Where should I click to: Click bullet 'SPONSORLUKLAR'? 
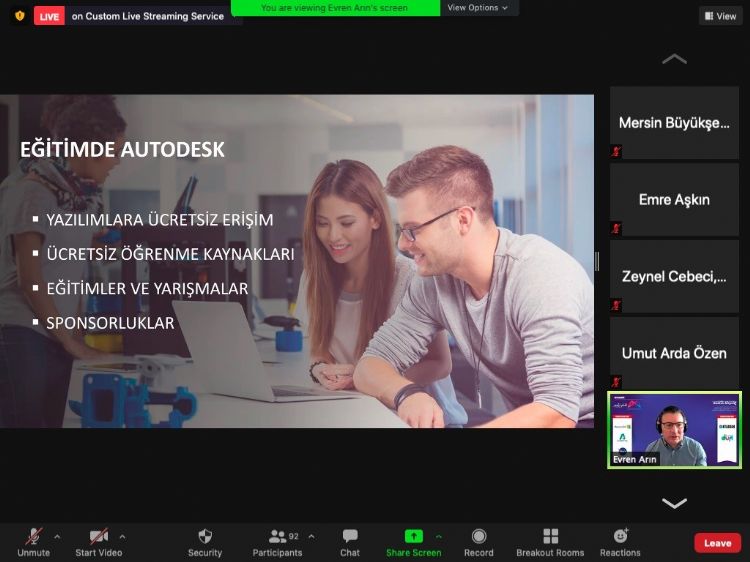[110, 323]
